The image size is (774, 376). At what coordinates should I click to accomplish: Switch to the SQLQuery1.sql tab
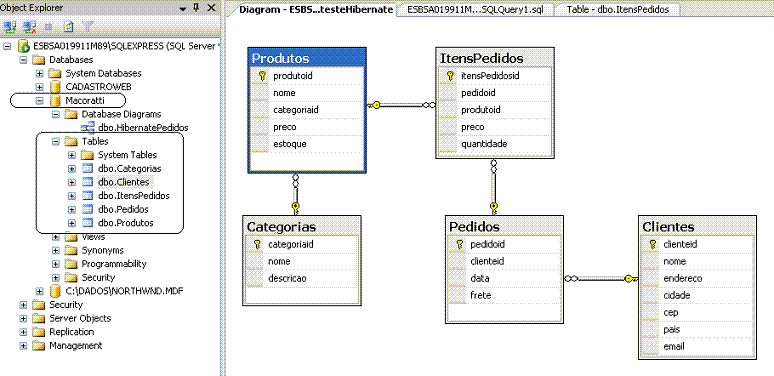pyautogui.click(x=475, y=9)
